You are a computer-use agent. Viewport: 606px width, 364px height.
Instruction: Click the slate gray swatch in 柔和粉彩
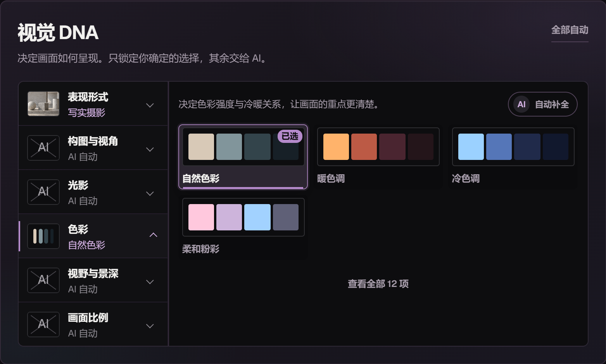point(286,217)
